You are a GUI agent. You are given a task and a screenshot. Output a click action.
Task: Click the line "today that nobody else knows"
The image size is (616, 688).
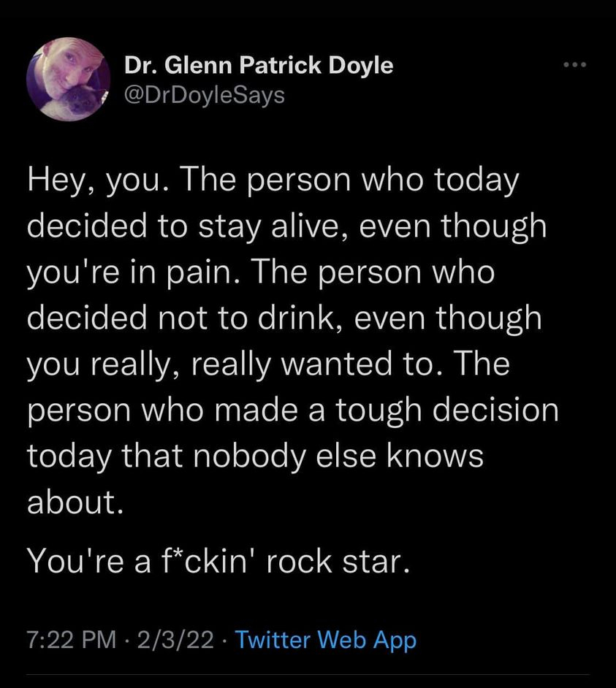pyautogui.click(x=255, y=456)
